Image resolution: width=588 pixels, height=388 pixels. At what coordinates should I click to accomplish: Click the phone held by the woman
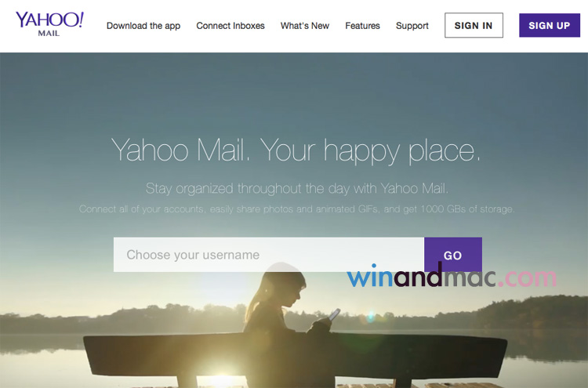tap(335, 314)
